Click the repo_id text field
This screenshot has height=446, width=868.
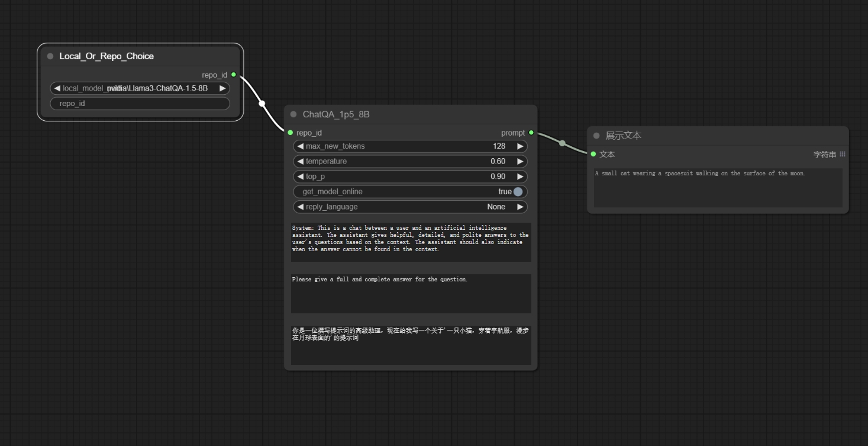pos(140,103)
